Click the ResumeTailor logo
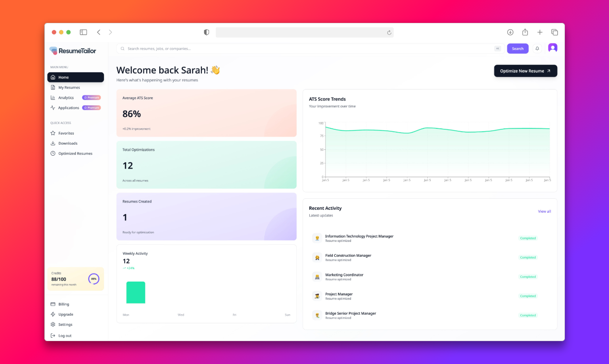The height and width of the screenshot is (364, 609). [x=73, y=51]
